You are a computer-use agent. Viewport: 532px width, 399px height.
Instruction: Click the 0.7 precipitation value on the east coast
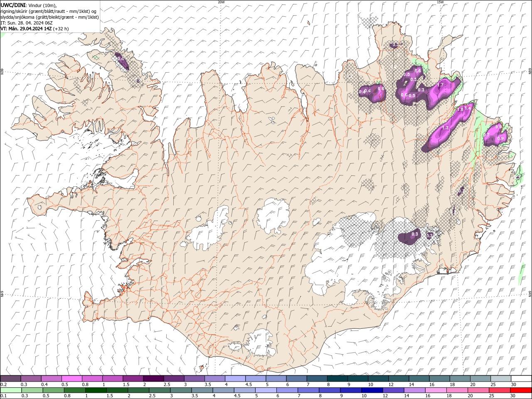tap(486, 135)
